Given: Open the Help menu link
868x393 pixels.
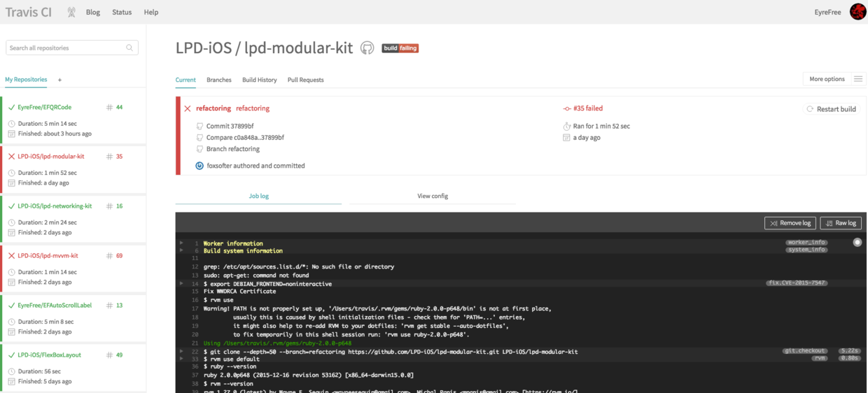Looking at the screenshot, I should pyautogui.click(x=151, y=12).
